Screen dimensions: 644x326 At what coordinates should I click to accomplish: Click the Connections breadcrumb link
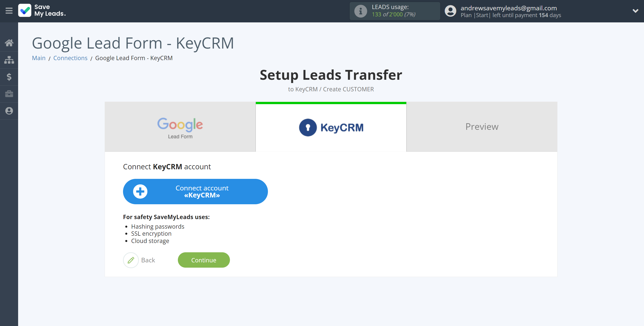coord(70,58)
